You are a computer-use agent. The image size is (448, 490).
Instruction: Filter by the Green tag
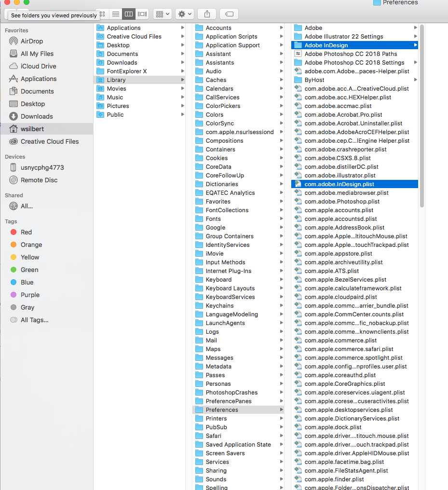point(47,270)
